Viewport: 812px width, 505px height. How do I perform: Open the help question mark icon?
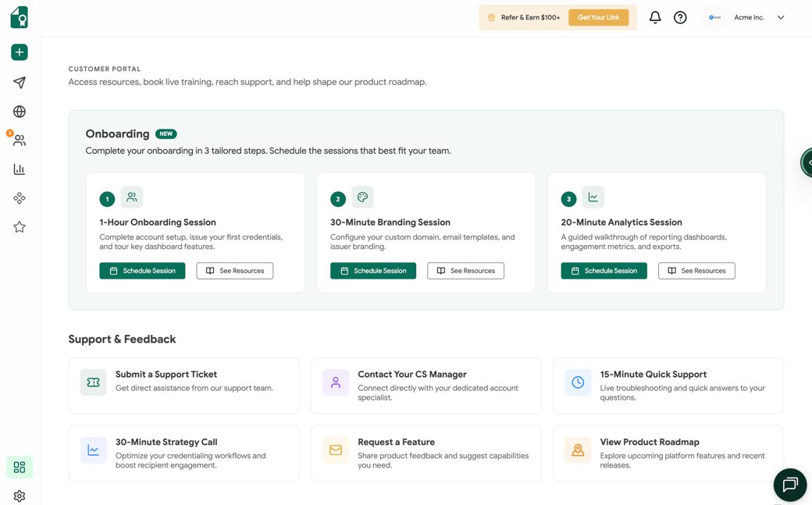(680, 18)
